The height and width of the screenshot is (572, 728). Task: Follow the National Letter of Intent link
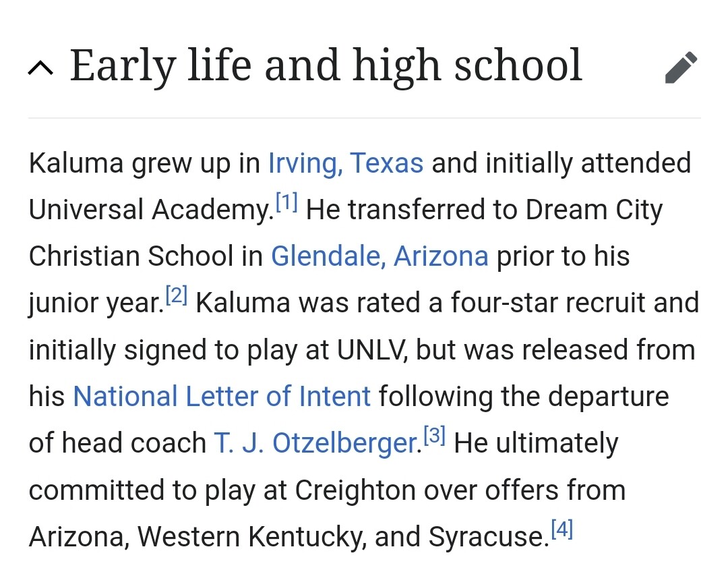point(222,397)
